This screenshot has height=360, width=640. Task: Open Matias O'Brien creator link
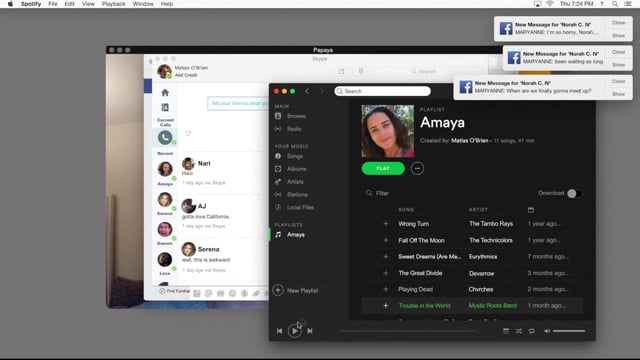[x=469, y=140]
